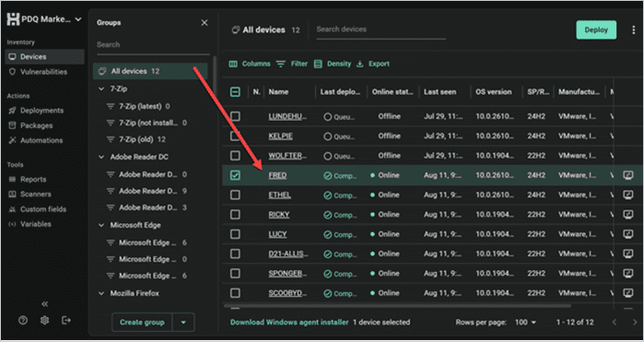The height and width of the screenshot is (342, 644).
Task: Open Custom fields in the sidebar
Action: 38,209
